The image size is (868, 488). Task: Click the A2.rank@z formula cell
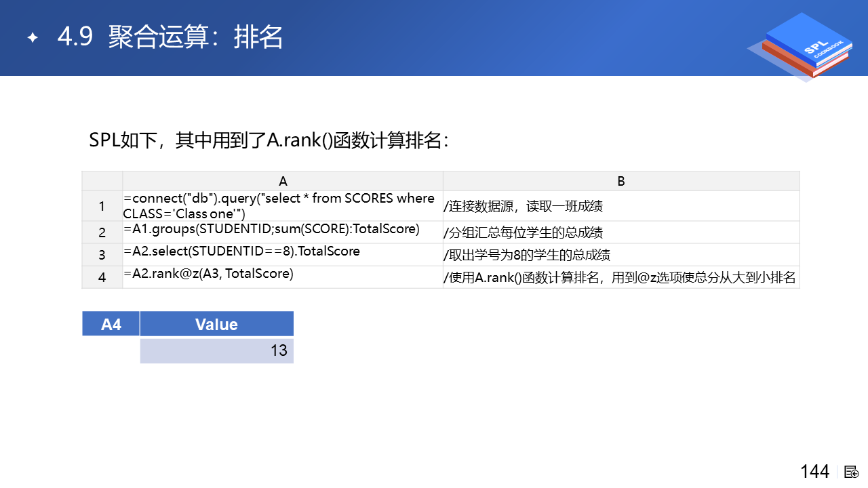coord(283,277)
